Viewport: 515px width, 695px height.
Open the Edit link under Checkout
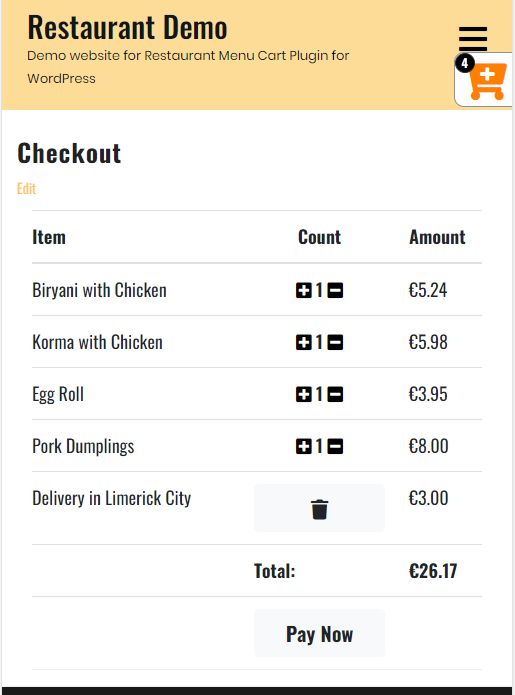[x=27, y=188]
